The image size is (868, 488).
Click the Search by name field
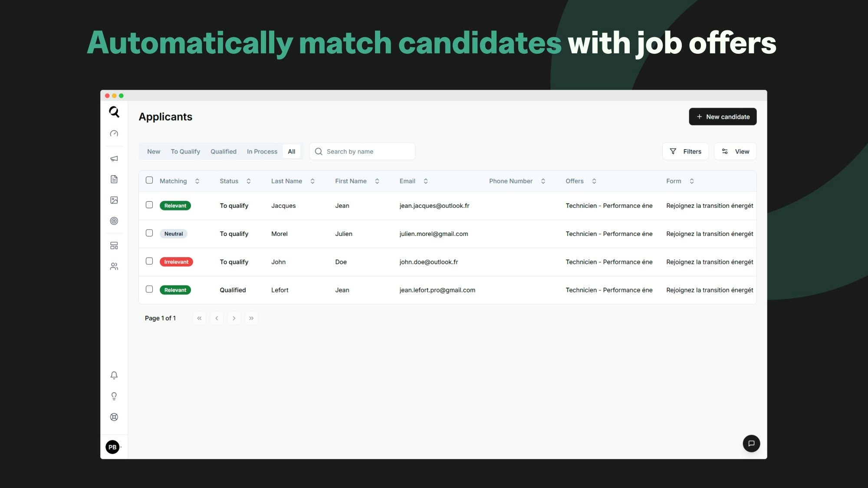click(362, 151)
